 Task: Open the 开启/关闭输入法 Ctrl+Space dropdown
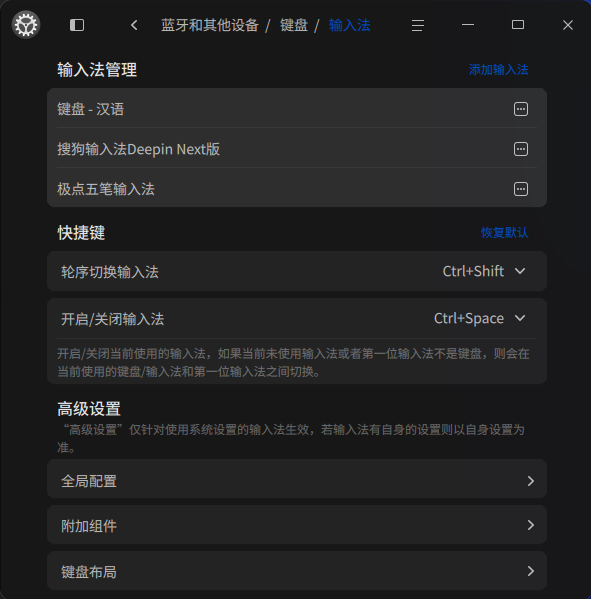(x=479, y=318)
